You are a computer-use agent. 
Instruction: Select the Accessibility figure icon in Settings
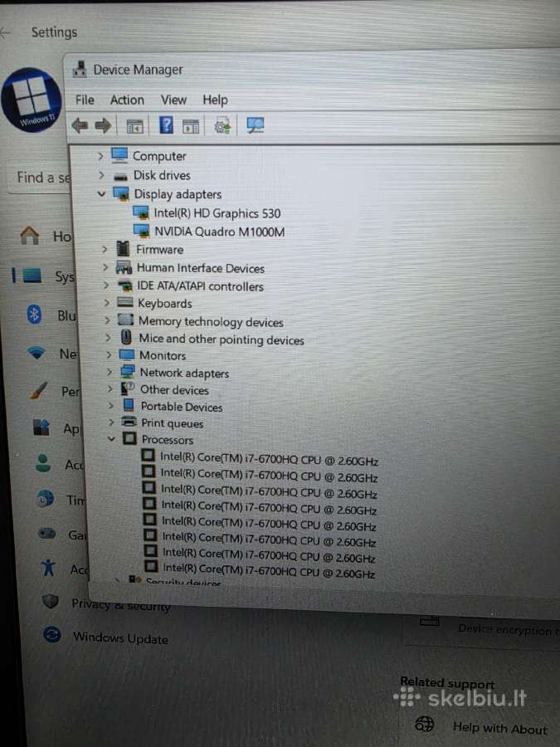point(48,568)
